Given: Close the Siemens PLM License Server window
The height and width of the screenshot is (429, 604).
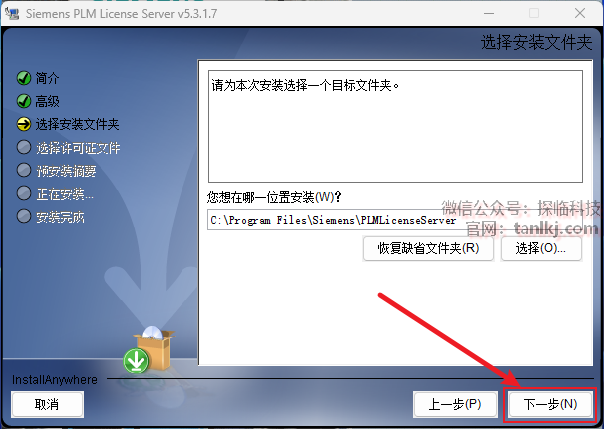Looking at the screenshot, I should pyautogui.click(x=580, y=13).
